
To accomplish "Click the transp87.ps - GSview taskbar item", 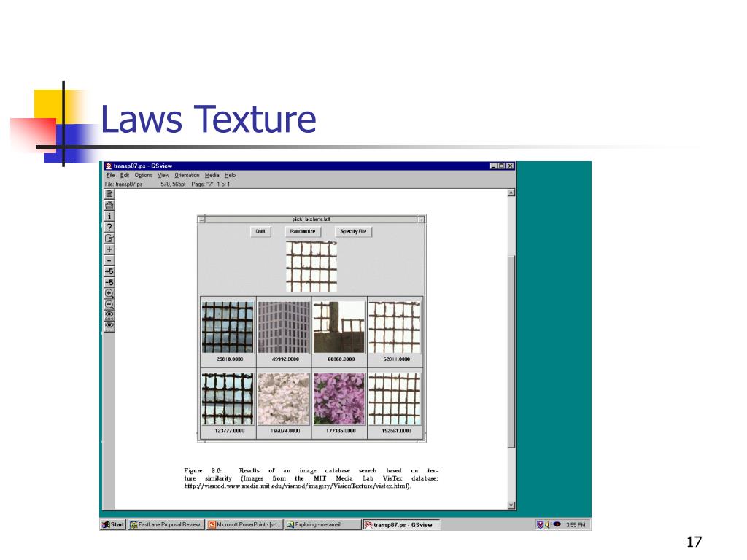I will click(x=402, y=524).
